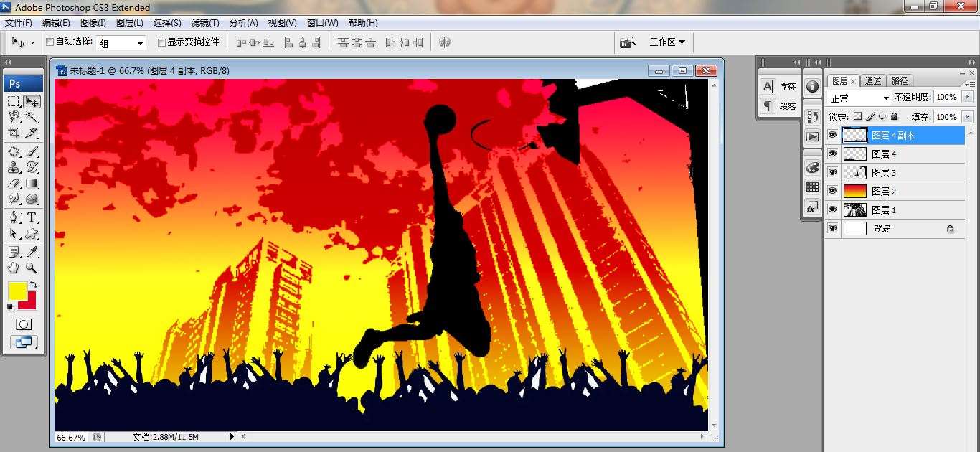Image resolution: width=980 pixels, height=452 pixels.
Task: Select the Crop tool
Action: pos(14,133)
